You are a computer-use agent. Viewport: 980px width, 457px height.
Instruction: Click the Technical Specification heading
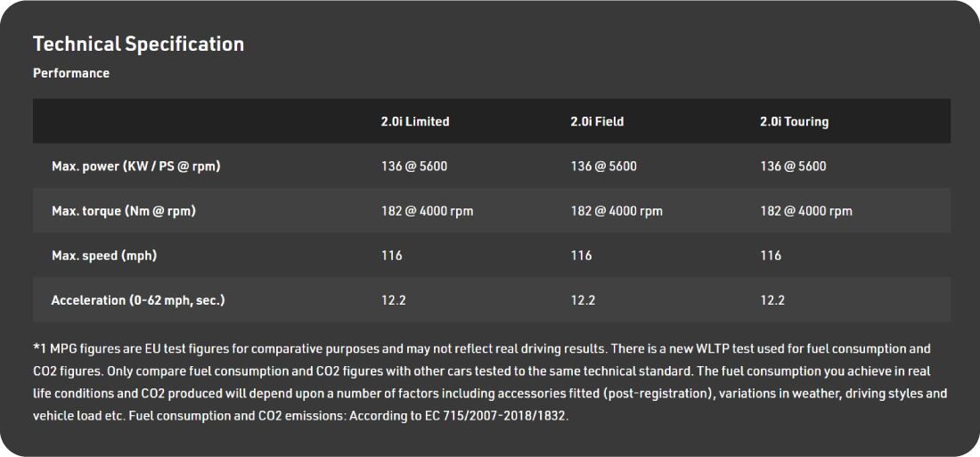point(138,45)
